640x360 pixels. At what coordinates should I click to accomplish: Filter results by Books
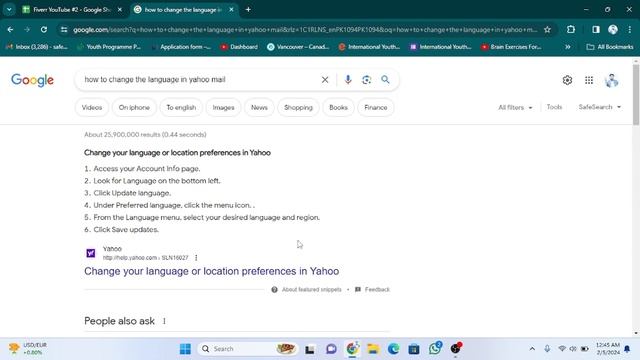pos(338,108)
